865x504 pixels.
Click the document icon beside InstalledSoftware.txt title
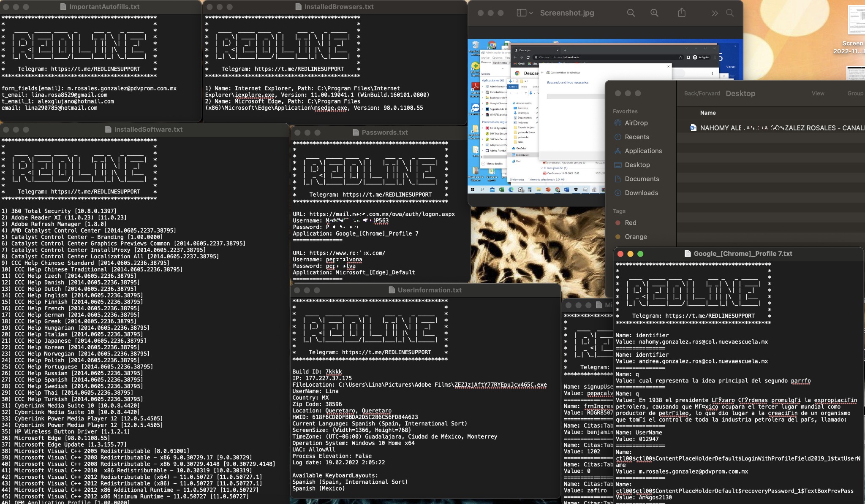click(108, 129)
